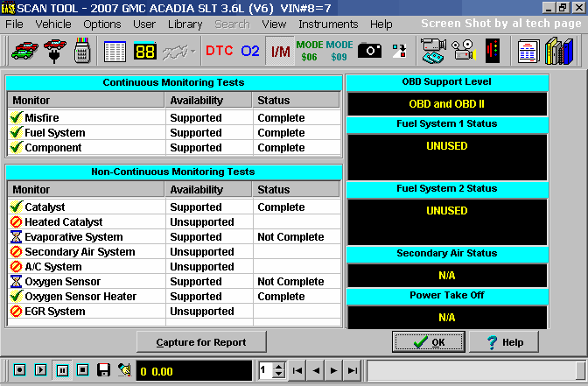
Task: Click the DTC trouble codes toolbar icon
Action: click(x=219, y=51)
